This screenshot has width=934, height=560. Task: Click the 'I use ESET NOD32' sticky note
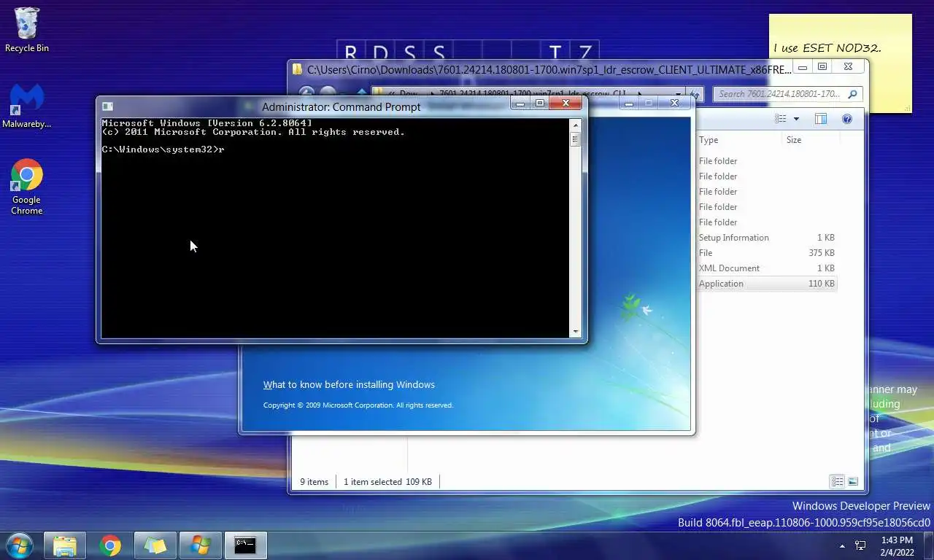point(827,48)
